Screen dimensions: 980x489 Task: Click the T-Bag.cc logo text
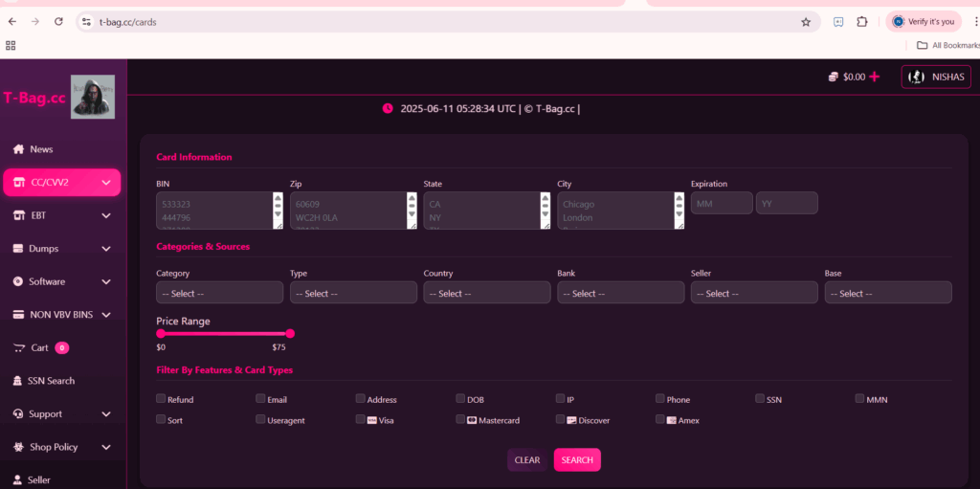(x=34, y=98)
